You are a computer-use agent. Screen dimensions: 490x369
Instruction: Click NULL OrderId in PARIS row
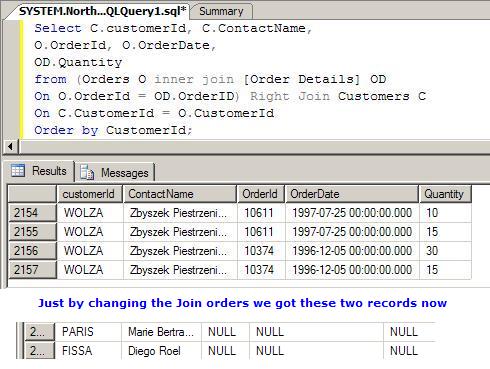pos(225,332)
